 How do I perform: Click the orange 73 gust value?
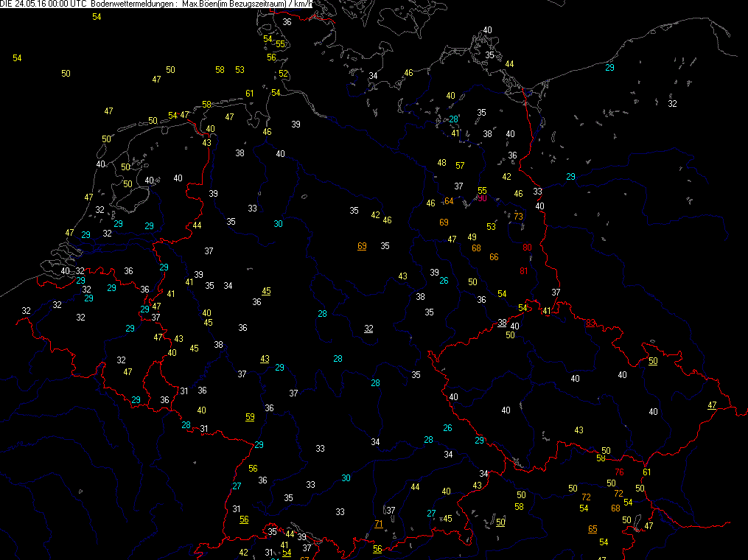(x=518, y=217)
